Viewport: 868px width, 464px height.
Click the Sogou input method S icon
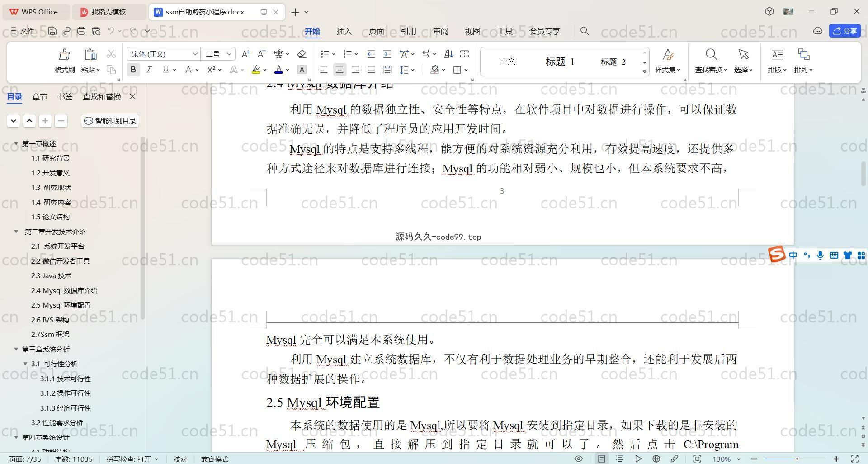[x=777, y=254]
